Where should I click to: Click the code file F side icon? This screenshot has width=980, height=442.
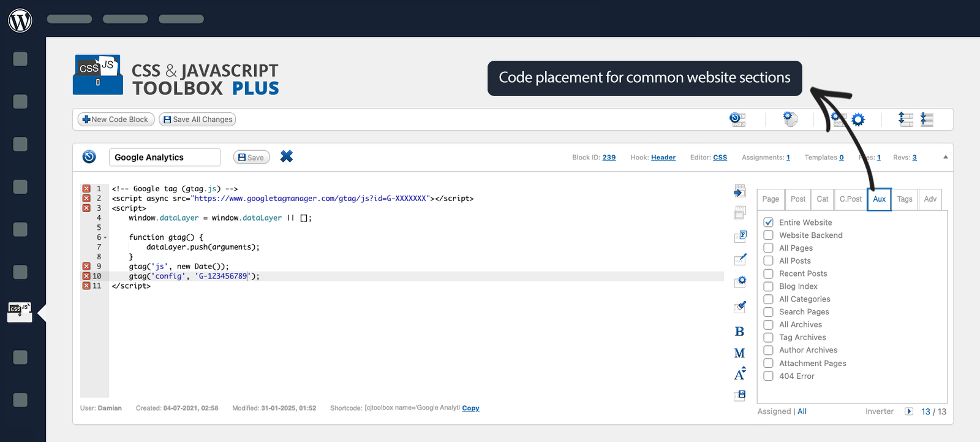tap(741, 236)
